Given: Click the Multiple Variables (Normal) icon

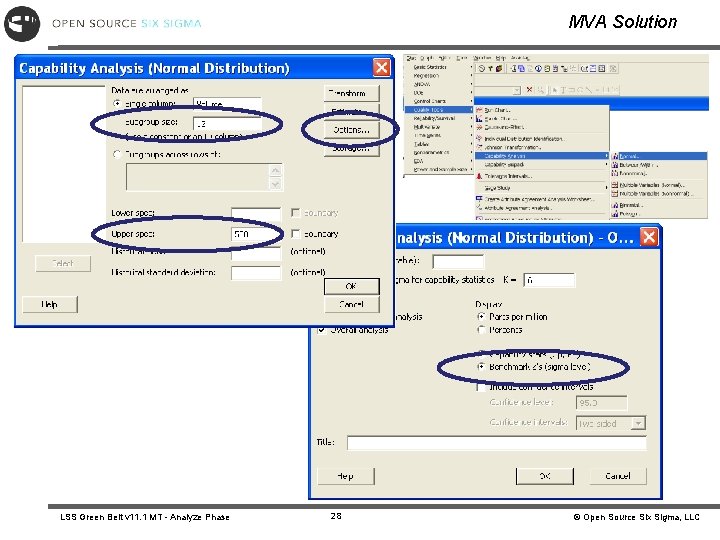Looking at the screenshot, I should point(615,185).
